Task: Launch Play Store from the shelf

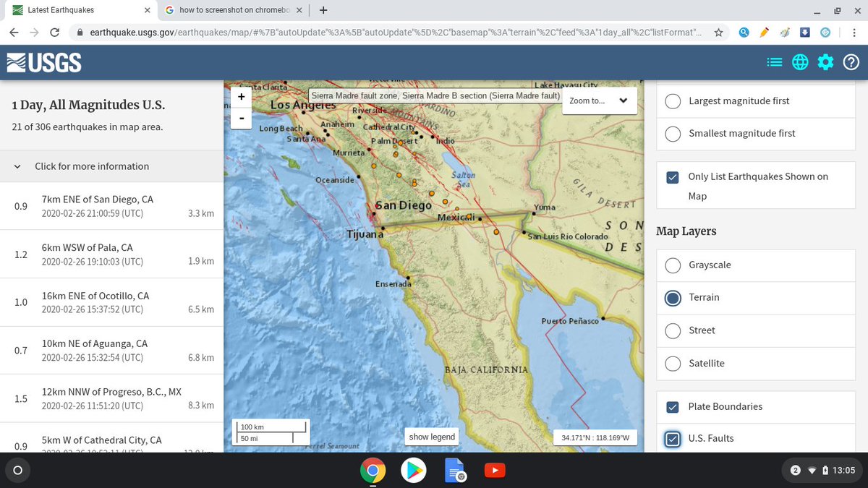Action: point(414,471)
